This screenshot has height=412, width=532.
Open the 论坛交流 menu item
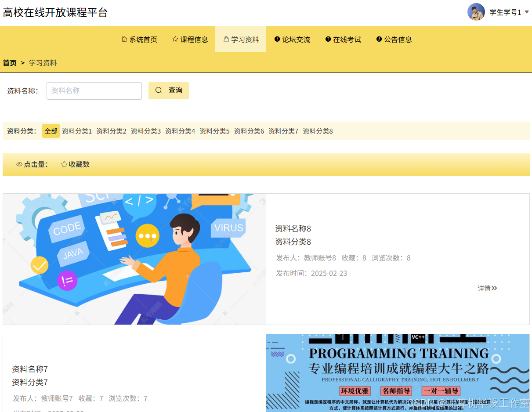[292, 39]
